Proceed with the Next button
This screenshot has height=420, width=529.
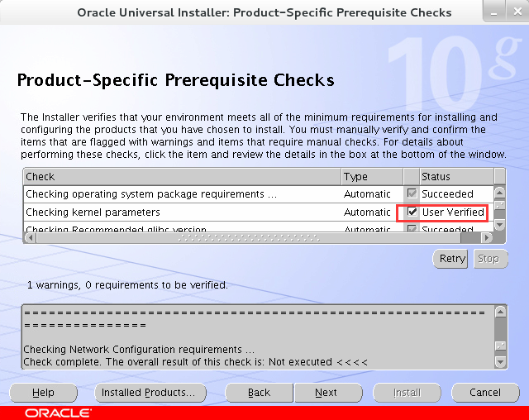[328, 393]
